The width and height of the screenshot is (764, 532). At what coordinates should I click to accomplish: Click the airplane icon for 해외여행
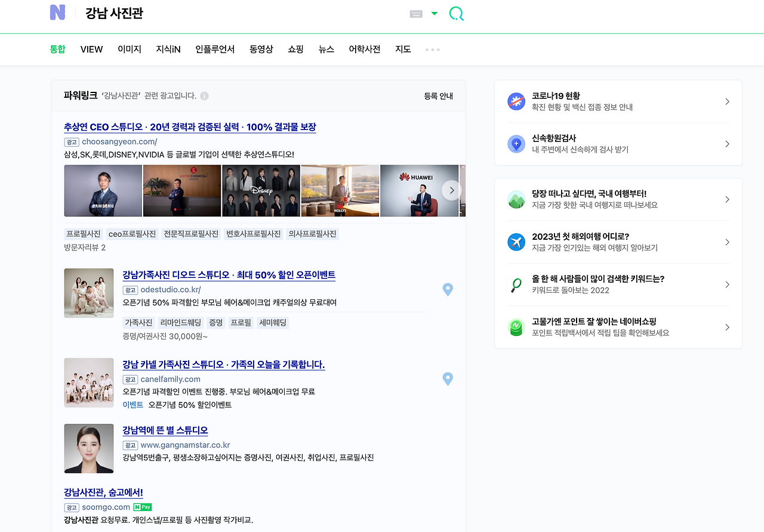(x=516, y=242)
